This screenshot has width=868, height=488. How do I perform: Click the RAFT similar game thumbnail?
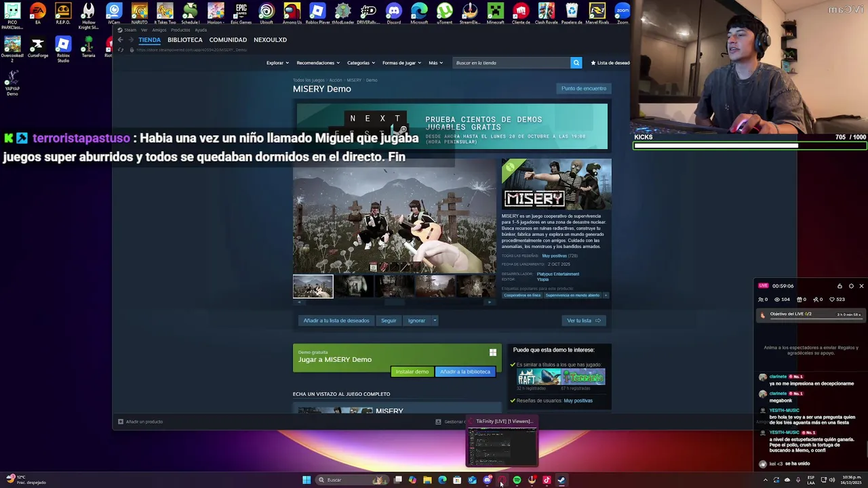click(x=538, y=378)
